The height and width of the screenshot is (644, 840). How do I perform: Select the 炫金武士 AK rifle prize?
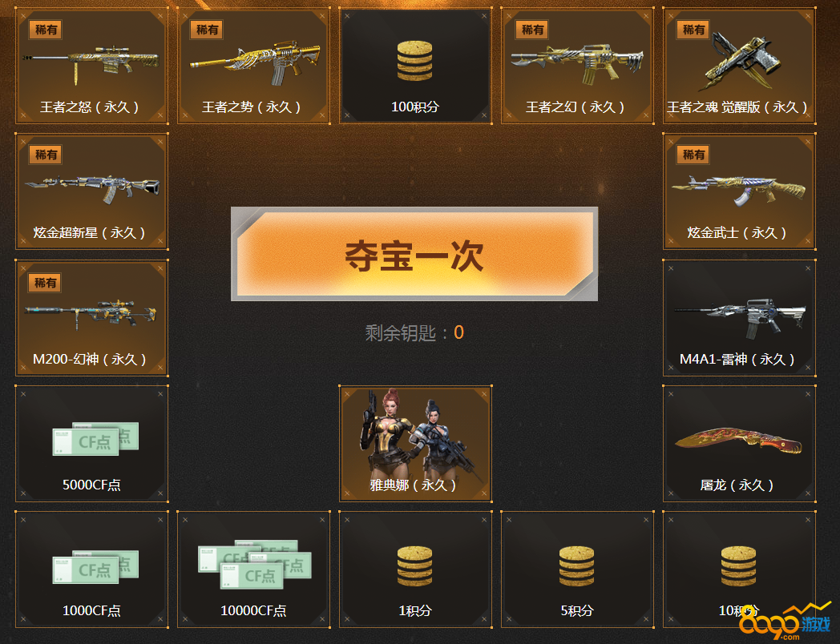[x=739, y=191]
